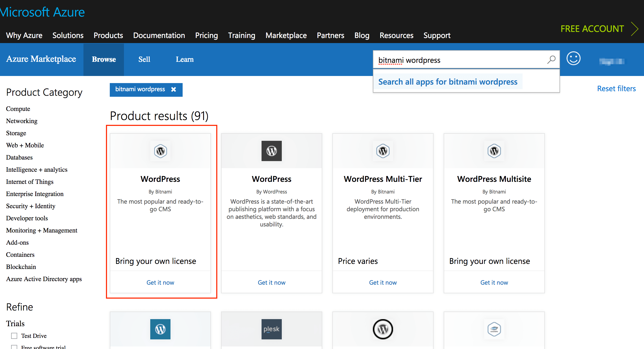
Task: Click Reset filters
Action: 616,89
